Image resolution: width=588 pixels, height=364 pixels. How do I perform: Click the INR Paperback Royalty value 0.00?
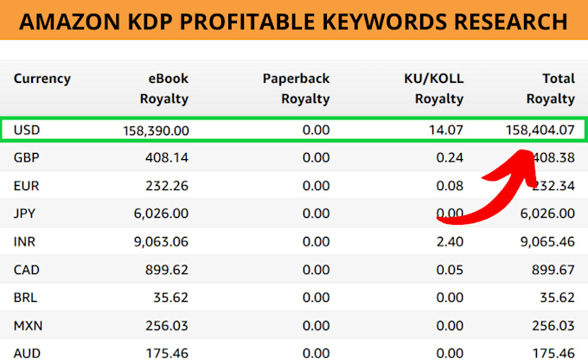pos(316,242)
